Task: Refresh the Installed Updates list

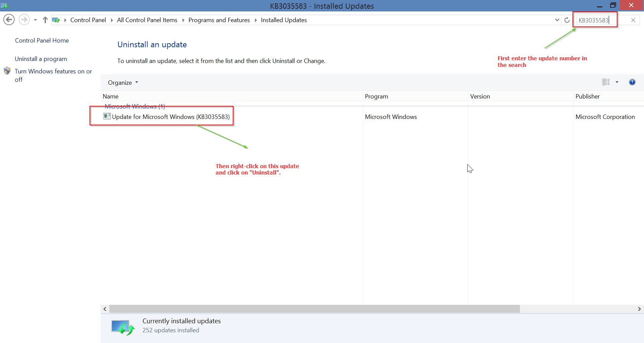Action: tap(567, 20)
